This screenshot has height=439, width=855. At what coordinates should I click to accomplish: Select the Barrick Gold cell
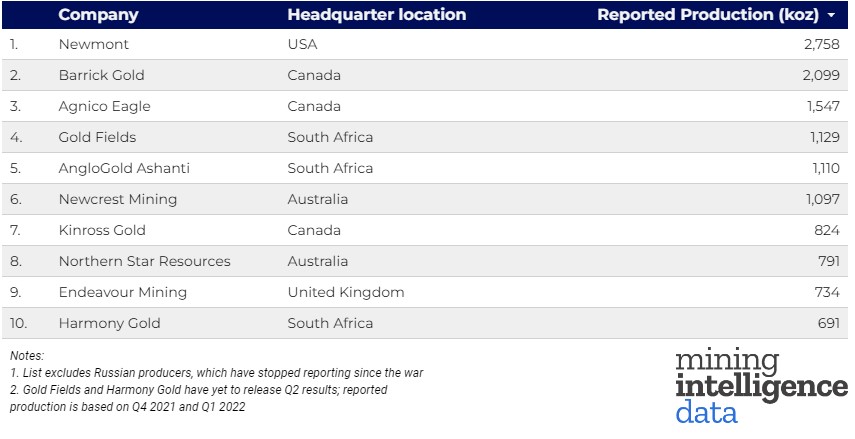[x=102, y=76]
